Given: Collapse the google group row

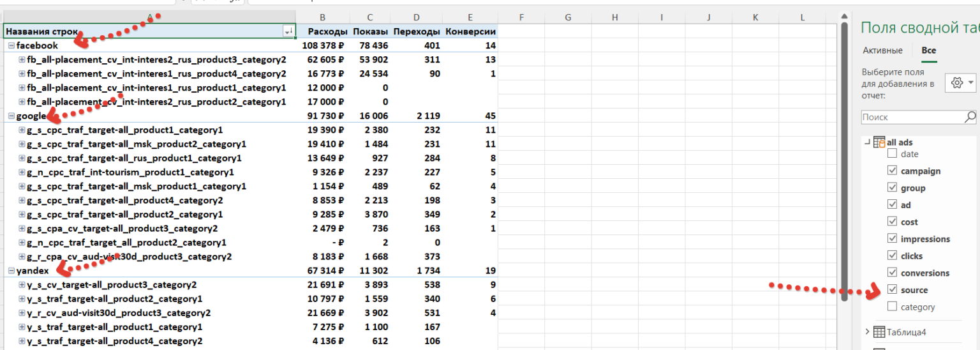Looking at the screenshot, I should (11, 116).
